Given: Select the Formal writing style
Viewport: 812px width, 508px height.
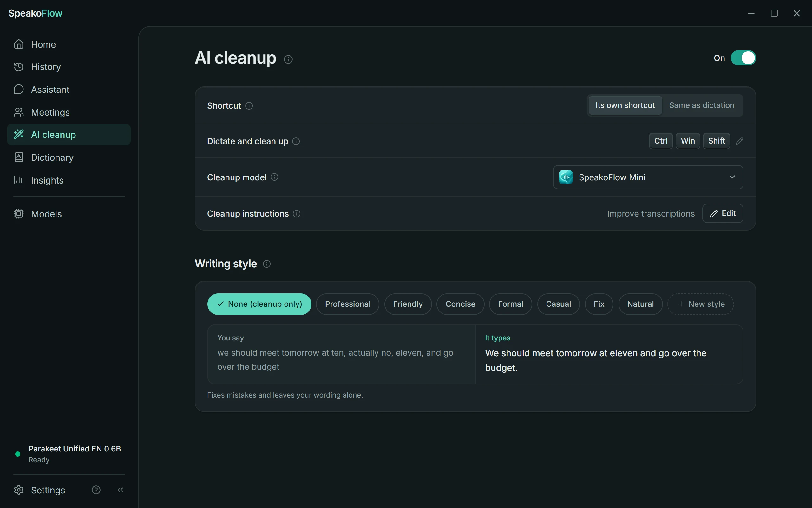Looking at the screenshot, I should (511, 304).
